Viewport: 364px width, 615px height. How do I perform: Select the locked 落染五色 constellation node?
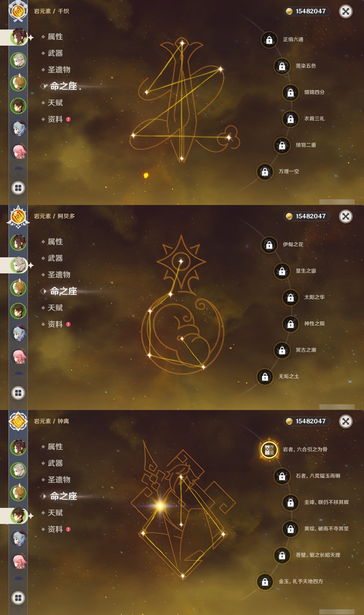[x=282, y=66]
